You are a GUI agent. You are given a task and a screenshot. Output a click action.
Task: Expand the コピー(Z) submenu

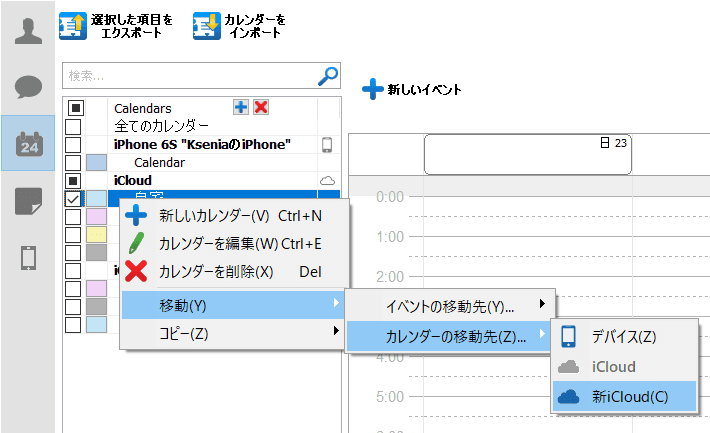point(232,332)
